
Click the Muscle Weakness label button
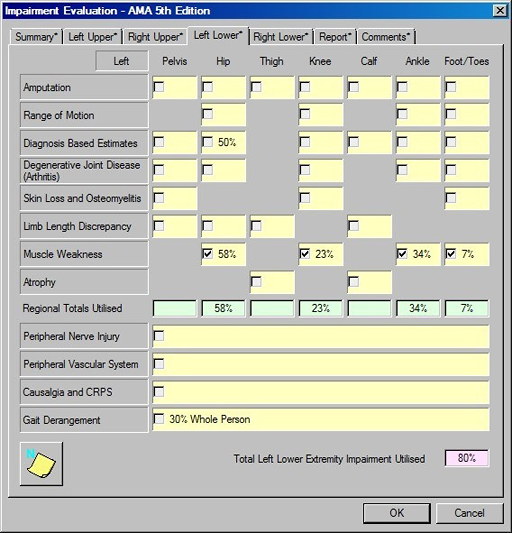[84, 254]
